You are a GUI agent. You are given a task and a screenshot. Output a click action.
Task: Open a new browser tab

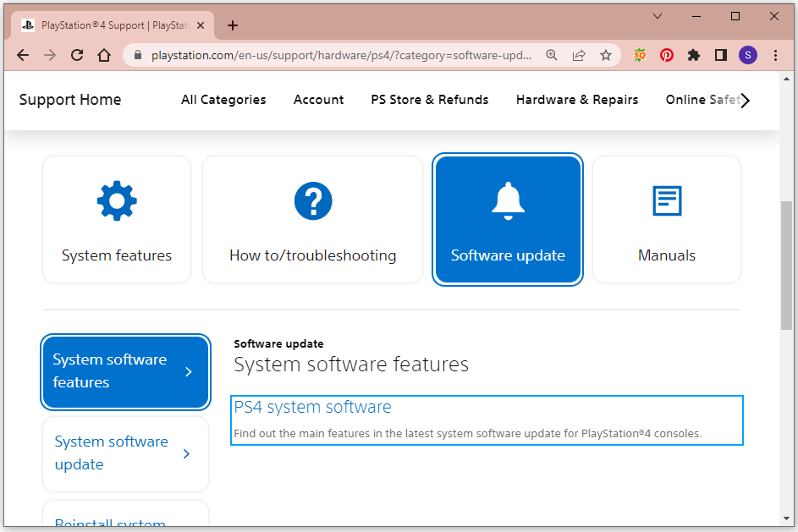pyautogui.click(x=233, y=25)
